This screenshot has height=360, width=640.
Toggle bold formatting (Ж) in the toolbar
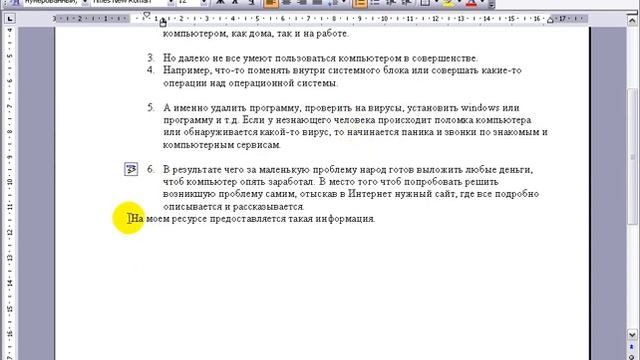tap(220, 2)
